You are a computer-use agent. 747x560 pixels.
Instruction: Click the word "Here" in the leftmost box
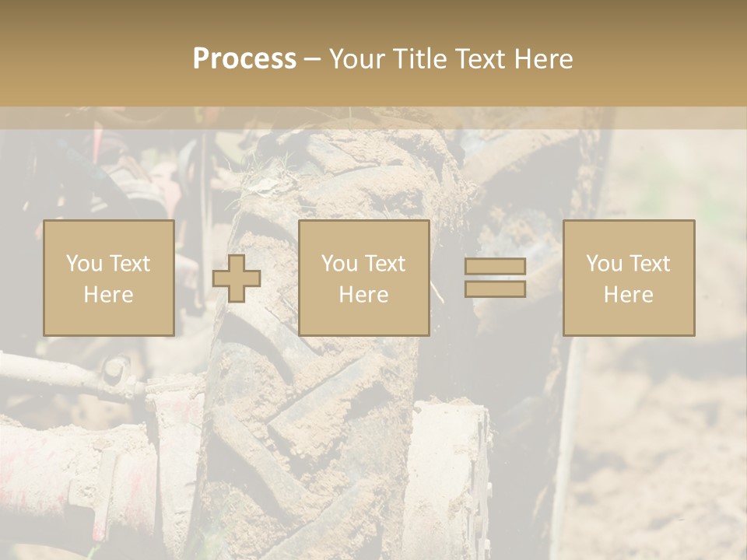click(108, 295)
